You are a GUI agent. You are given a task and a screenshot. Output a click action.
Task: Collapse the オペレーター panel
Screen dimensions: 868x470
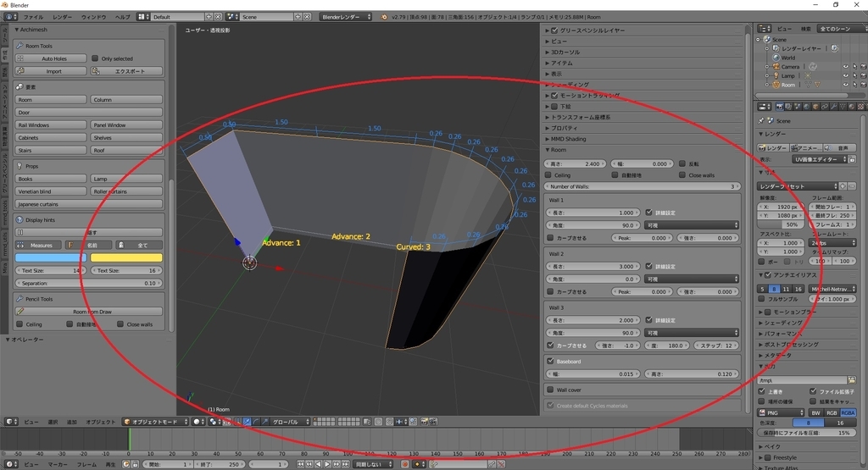(x=8, y=340)
